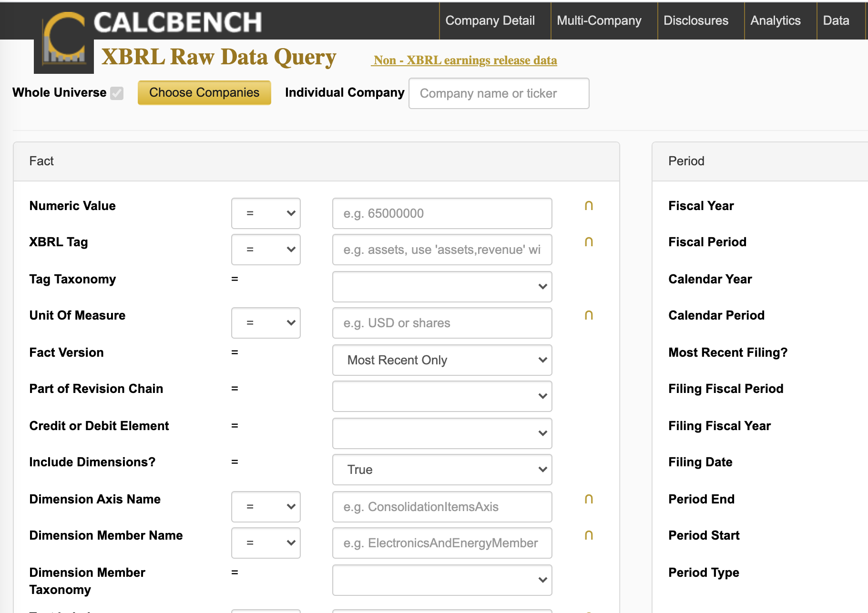This screenshot has height=613, width=868.
Task: Click the Choose Companies button
Action: [x=204, y=92]
